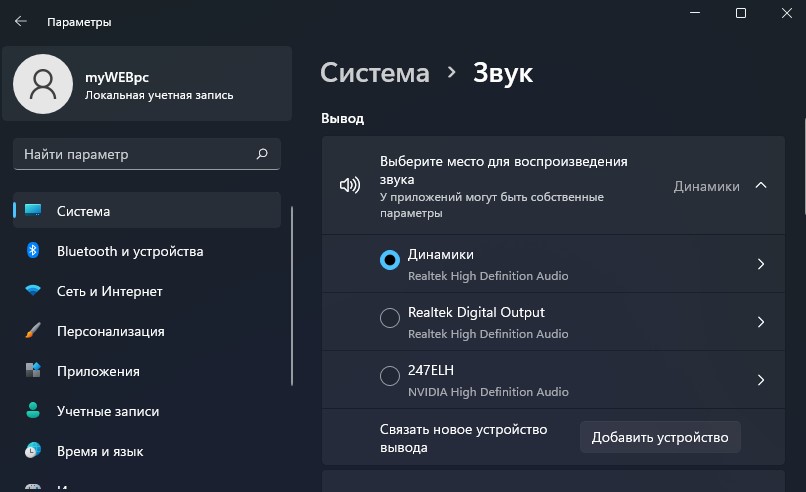
Task: Click the search magnifier icon
Action: click(x=262, y=154)
